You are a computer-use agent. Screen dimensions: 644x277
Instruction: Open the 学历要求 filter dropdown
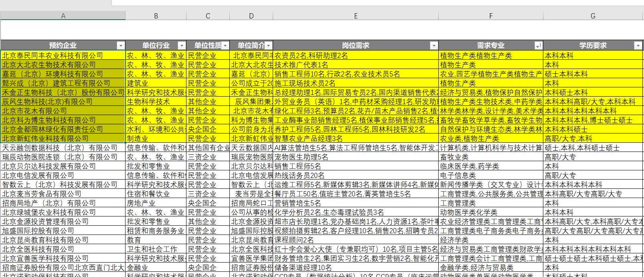[x=638, y=46]
